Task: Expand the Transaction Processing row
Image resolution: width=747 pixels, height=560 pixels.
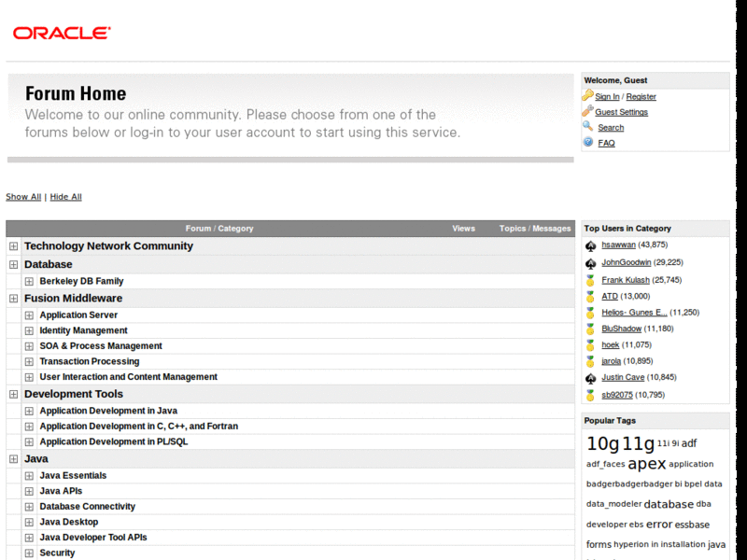Action: 29,361
